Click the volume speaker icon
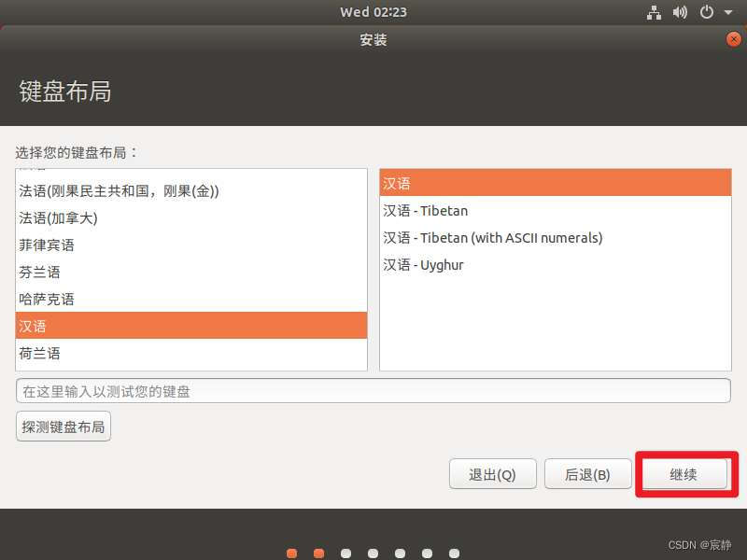 [x=680, y=12]
